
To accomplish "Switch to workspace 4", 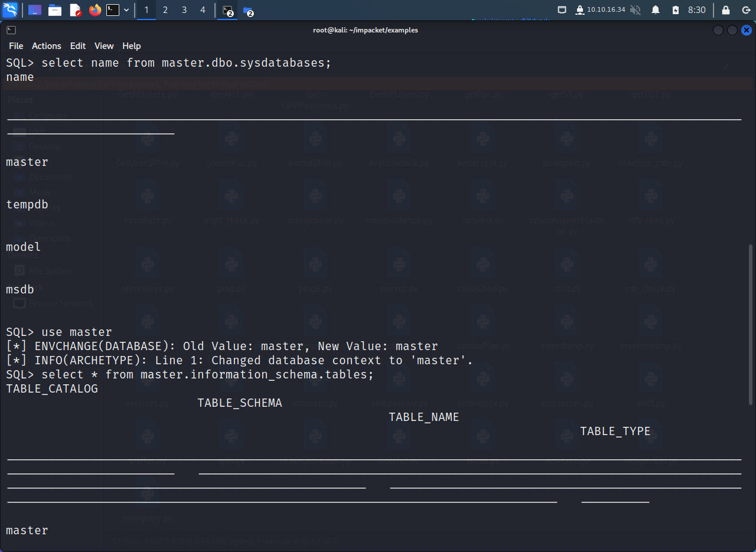I will click(203, 10).
